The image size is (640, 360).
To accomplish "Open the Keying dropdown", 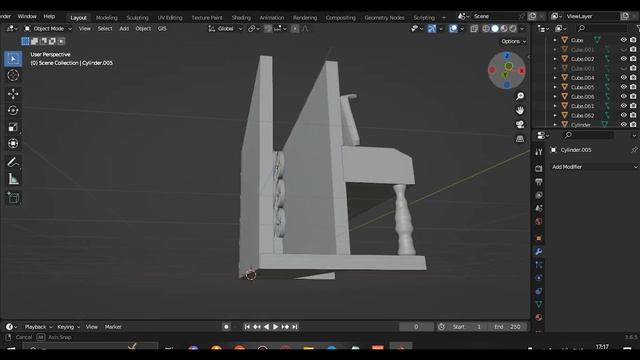I will click(x=69, y=327).
